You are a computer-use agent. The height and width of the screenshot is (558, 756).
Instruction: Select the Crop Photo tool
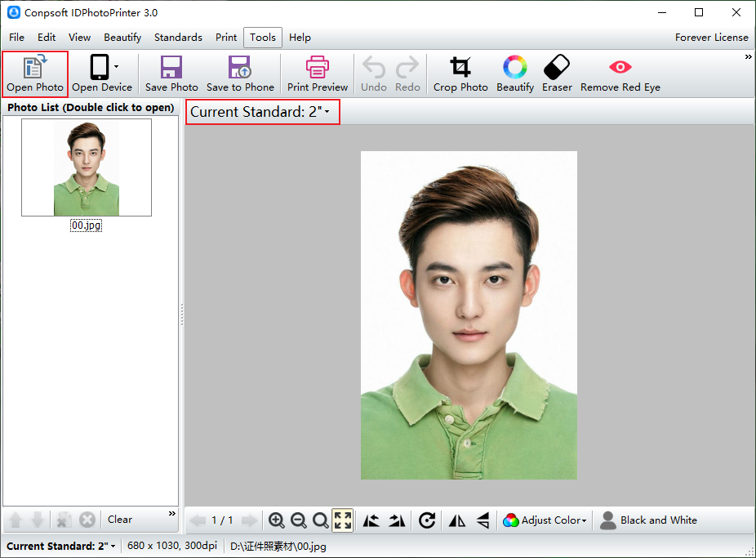coord(460,74)
